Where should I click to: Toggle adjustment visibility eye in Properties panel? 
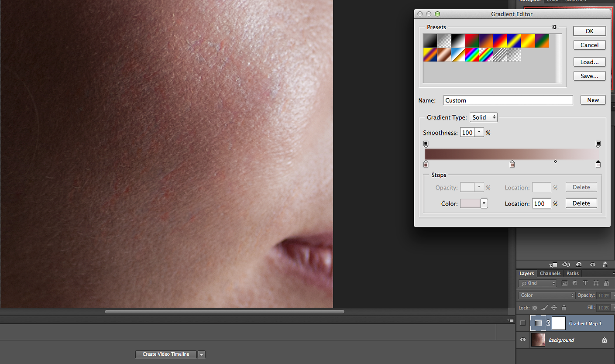click(593, 264)
